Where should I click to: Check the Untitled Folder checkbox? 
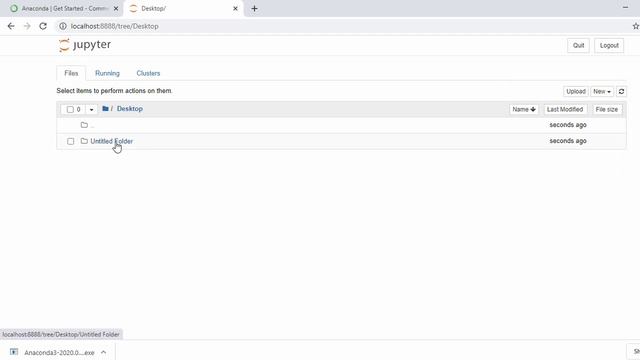[x=71, y=141]
